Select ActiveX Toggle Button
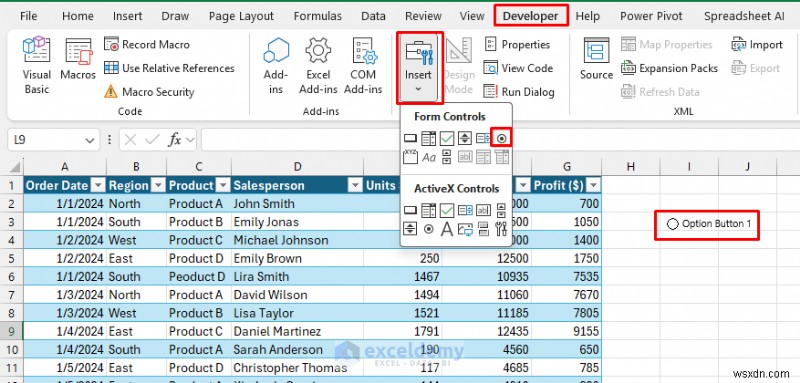Viewport: 800px width, 383px height. [483, 229]
